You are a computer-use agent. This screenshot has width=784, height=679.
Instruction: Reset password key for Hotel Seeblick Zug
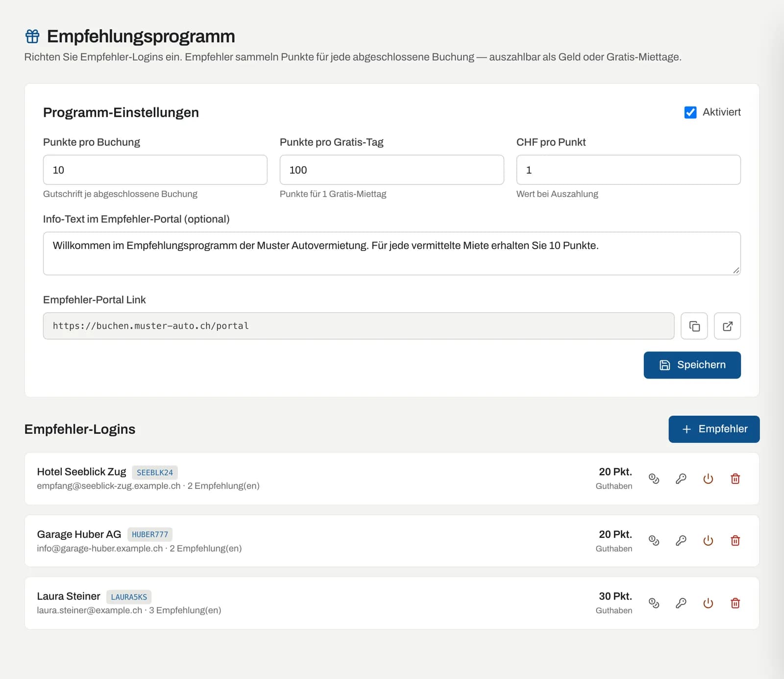pyautogui.click(x=681, y=478)
